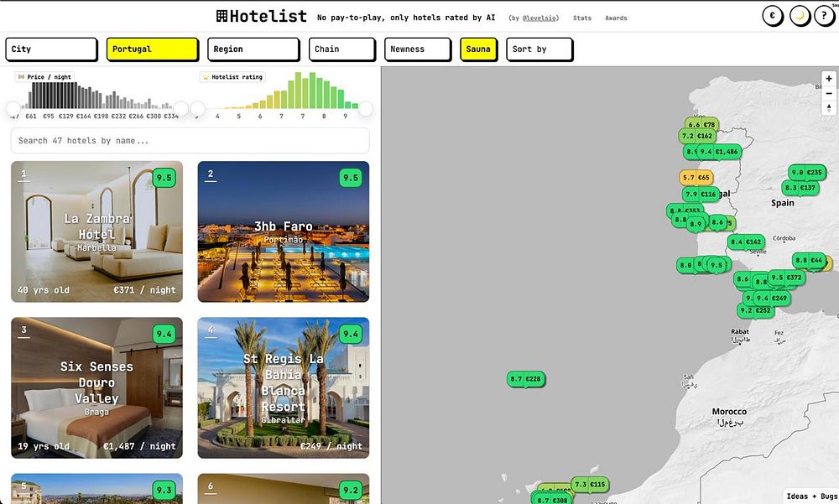Select the 8.8 €44 map marker
The image size is (839, 504).
pos(809,261)
